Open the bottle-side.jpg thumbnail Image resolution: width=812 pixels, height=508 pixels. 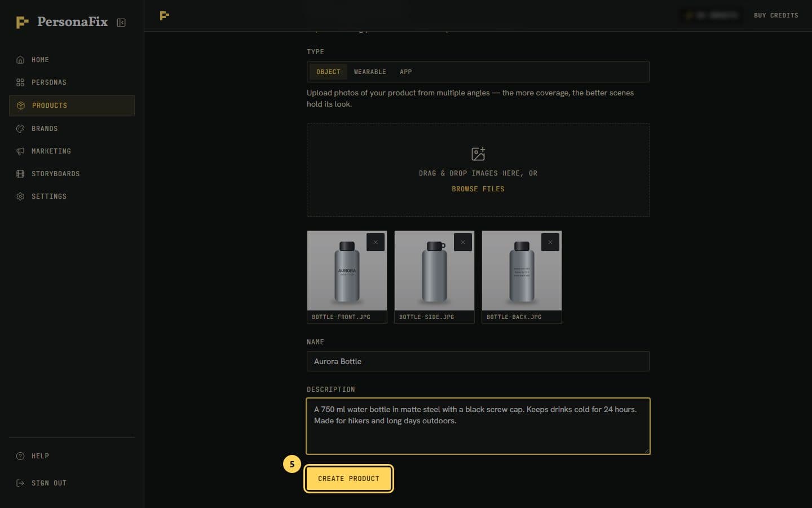(x=434, y=270)
